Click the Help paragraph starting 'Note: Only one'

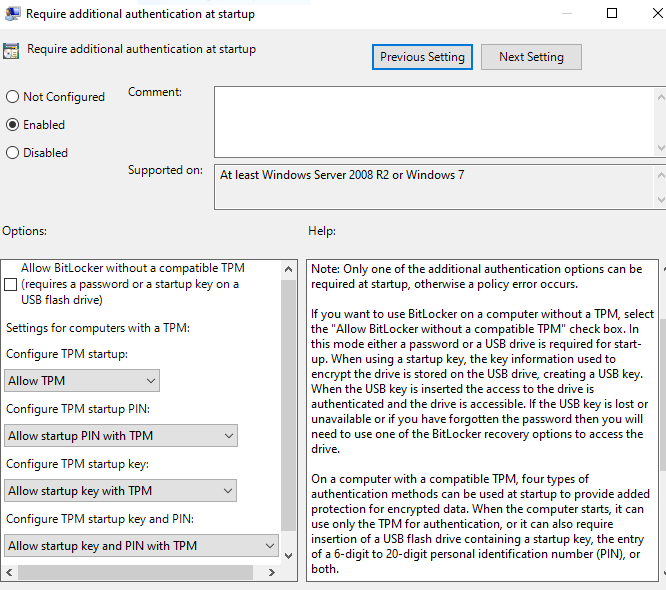coord(477,277)
